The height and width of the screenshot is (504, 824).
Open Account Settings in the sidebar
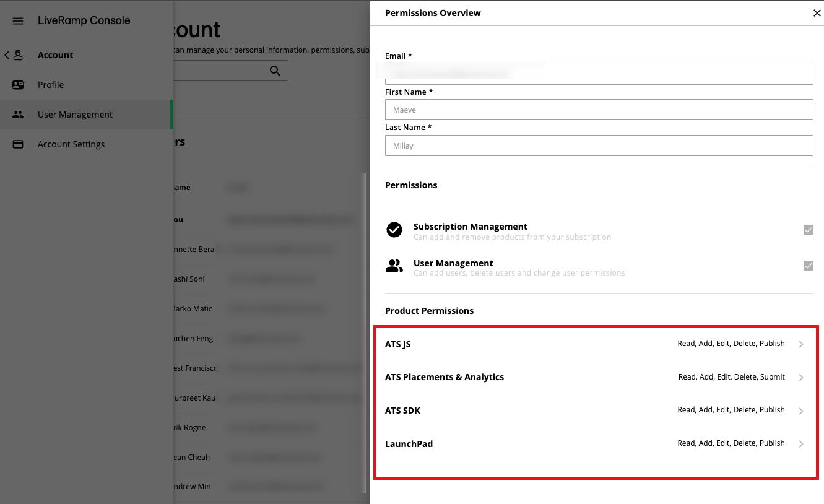(x=87, y=144)
